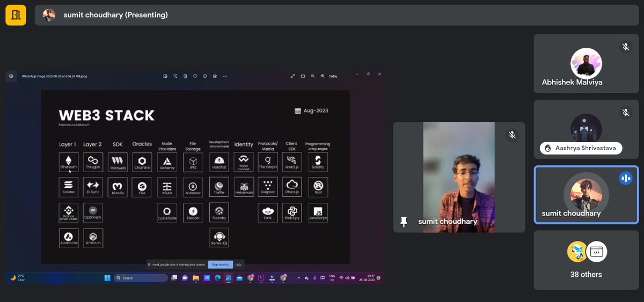The height and width of the screenshot is (302, 644).
Task: Expand the system tray hidden icons chevron
Action: point(299,278)
